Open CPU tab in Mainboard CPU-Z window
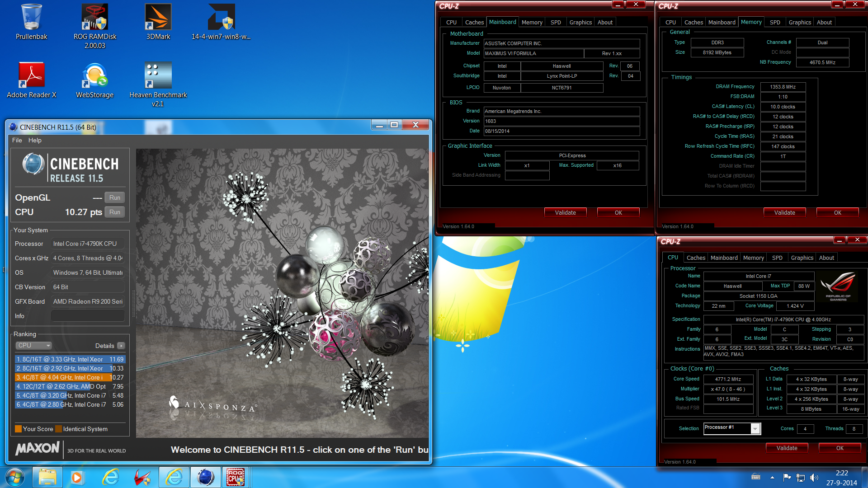Viewport: 868px width, 488px height. pos(451,22)
